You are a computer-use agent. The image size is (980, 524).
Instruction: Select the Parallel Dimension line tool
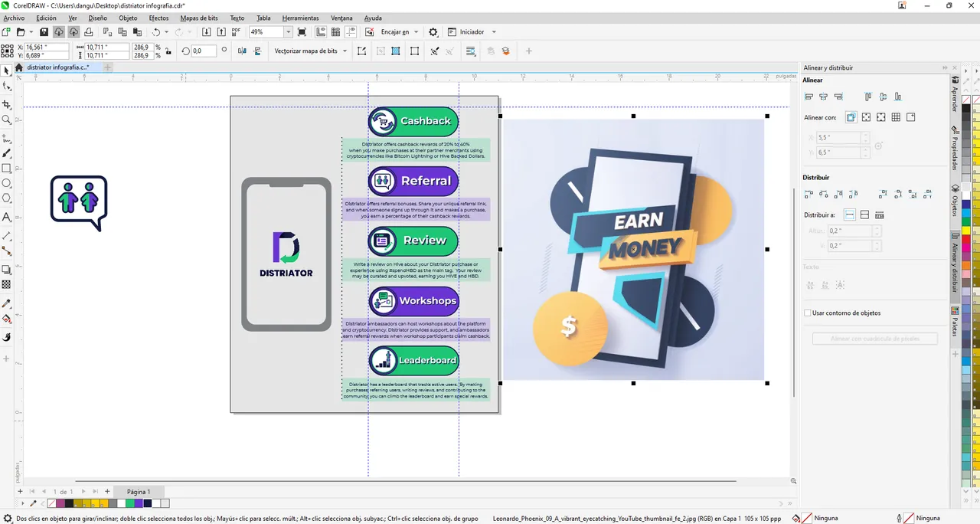tap(7, 236)
